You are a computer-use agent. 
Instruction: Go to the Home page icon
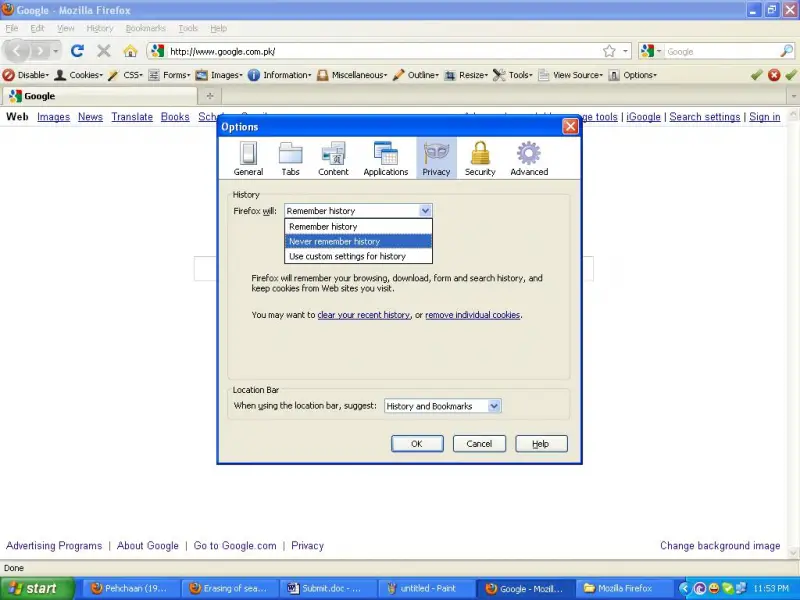130,51
